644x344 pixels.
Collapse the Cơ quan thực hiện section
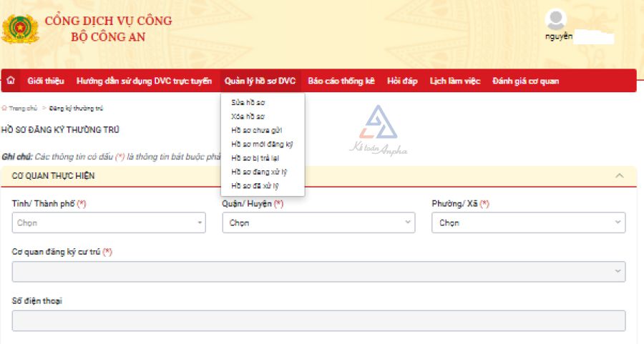pos(620,175)
